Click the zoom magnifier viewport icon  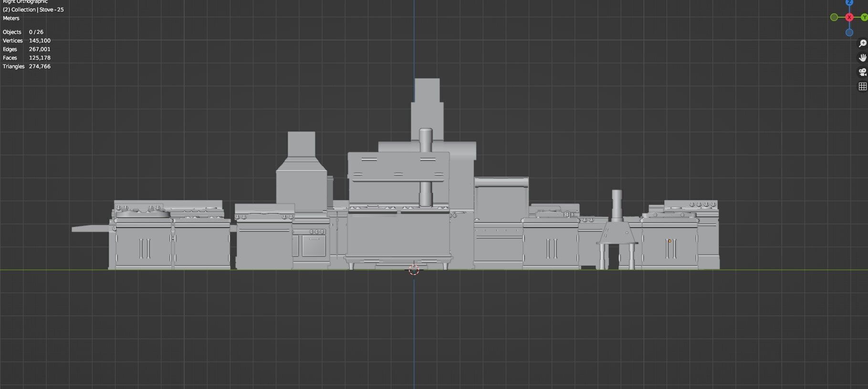(862, 43)
